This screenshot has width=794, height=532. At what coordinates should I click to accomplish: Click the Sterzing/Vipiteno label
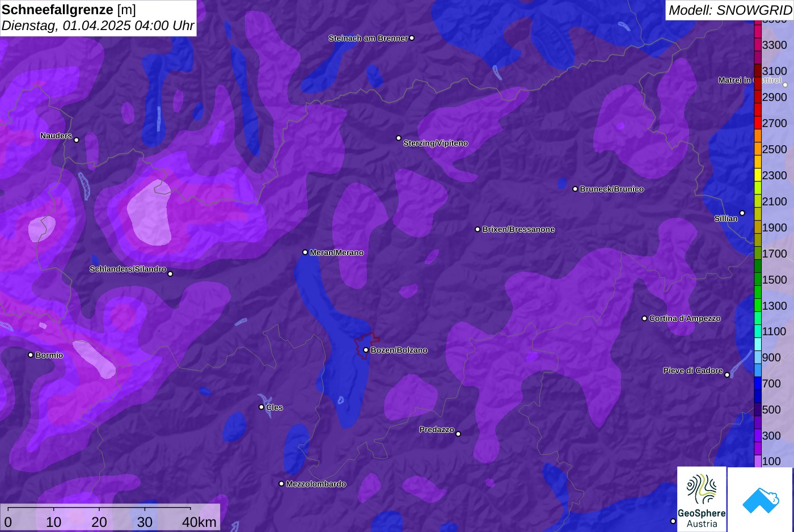[x=436, y=143]
